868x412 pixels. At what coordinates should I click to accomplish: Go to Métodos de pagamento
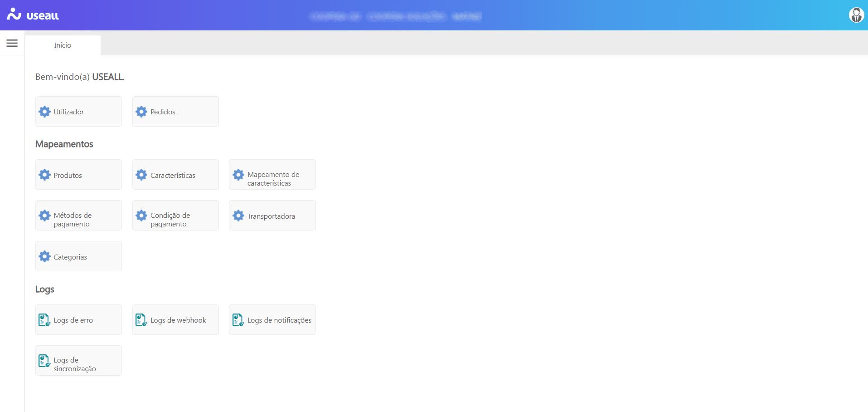(78, 216)
